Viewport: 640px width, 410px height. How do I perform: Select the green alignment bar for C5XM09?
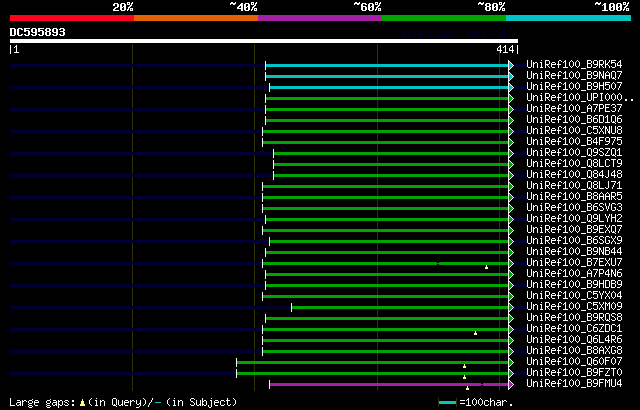pyautogui.click(x=400, y=308)
